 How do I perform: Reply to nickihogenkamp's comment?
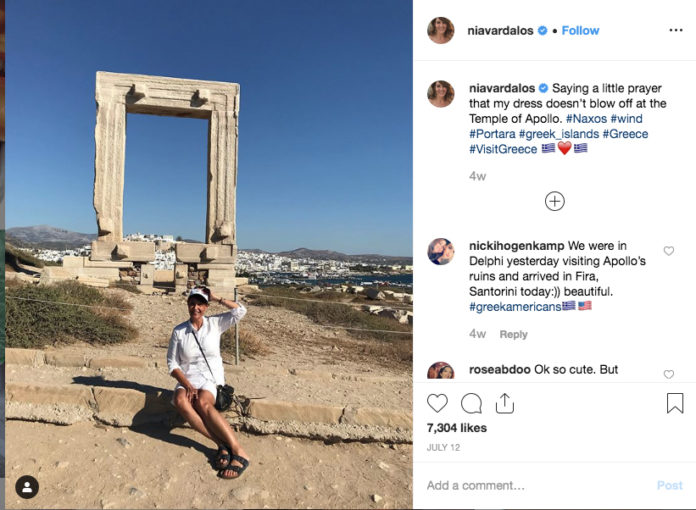pos(513,334)
